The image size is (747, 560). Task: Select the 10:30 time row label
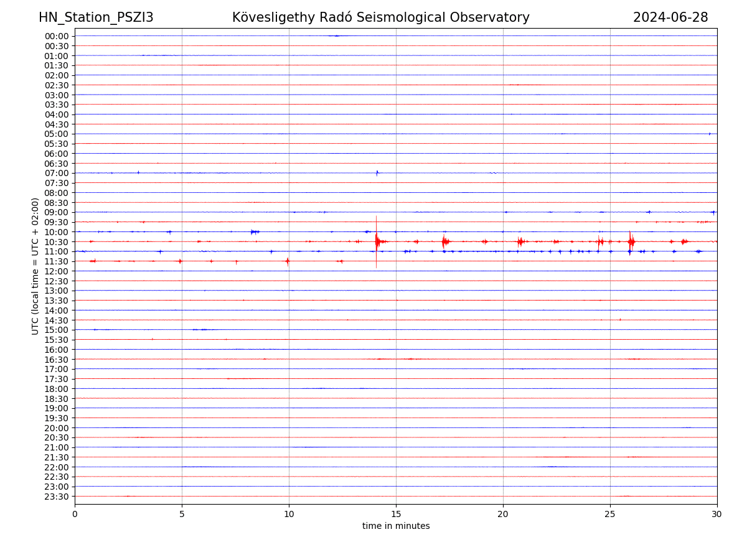pos(57,241)
